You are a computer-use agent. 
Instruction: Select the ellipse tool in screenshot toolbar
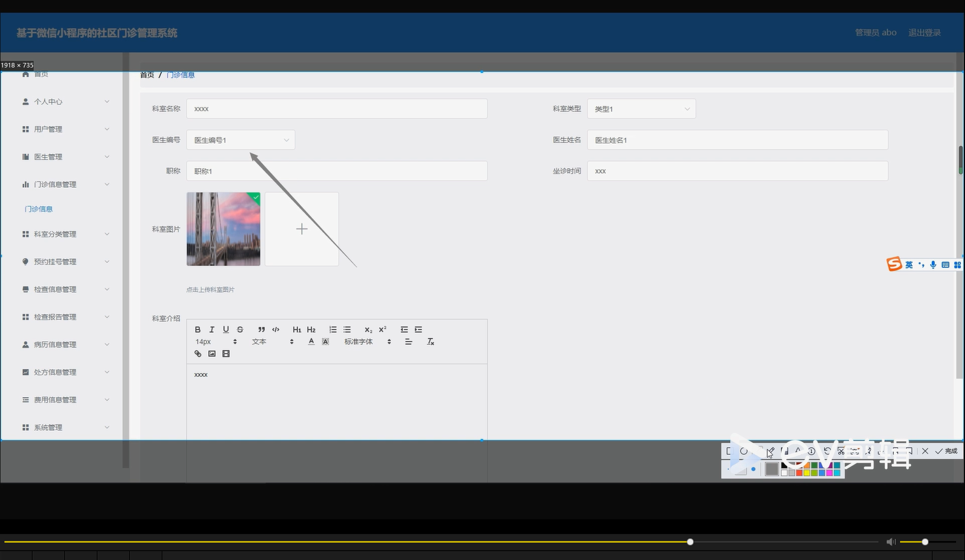743,451
